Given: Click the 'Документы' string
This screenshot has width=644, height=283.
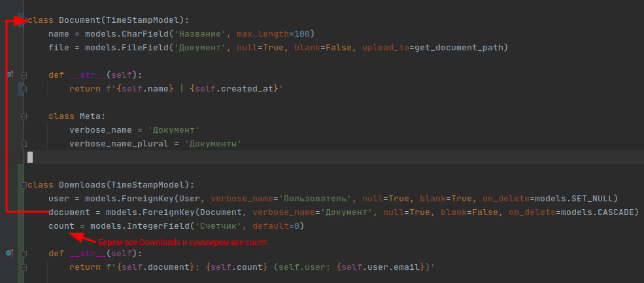Looking at the screenshot, I should 214,144.
